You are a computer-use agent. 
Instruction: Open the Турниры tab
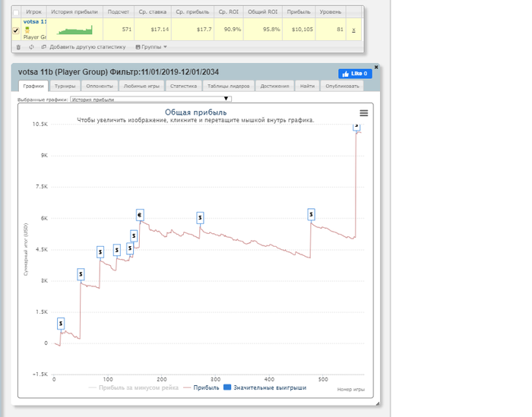(x=65, y=86)
